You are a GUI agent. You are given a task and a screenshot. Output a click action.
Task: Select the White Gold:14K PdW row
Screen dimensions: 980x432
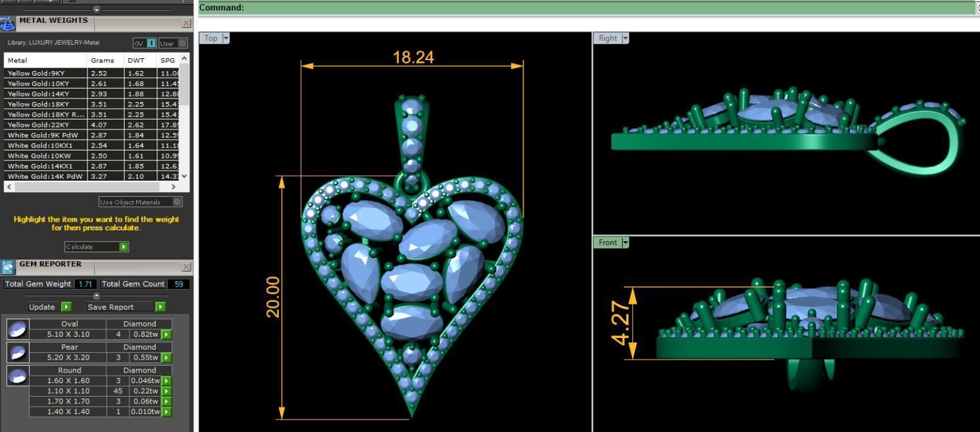tap(92, 176)
